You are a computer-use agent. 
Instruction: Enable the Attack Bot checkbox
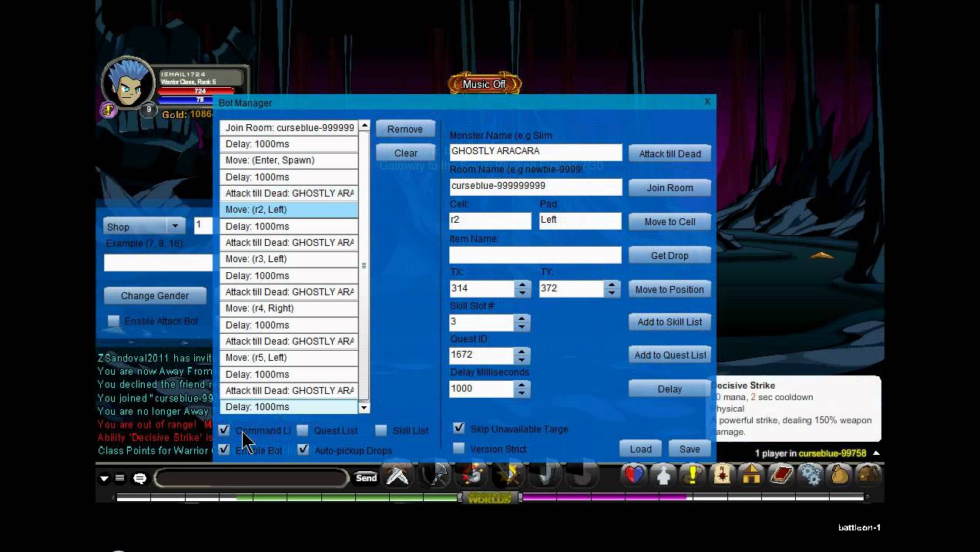(x=114, y=321)
